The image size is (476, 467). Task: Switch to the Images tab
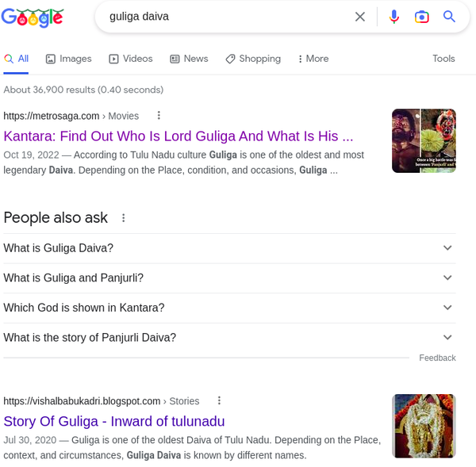tap(68, 59)
